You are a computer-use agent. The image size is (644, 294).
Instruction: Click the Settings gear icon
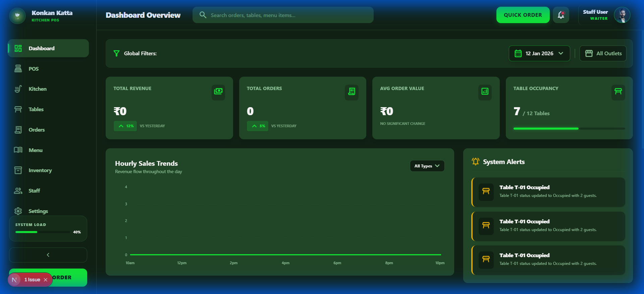[x=18, y=211]
